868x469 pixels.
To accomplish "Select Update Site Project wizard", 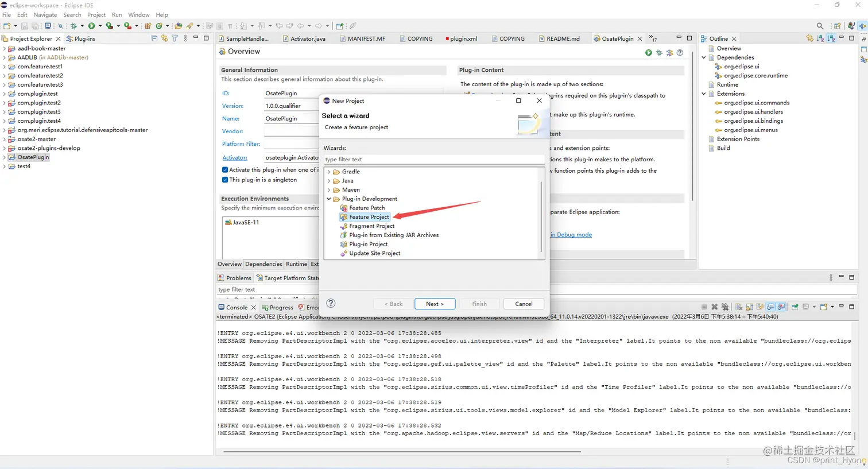I will tap(370, 253).
